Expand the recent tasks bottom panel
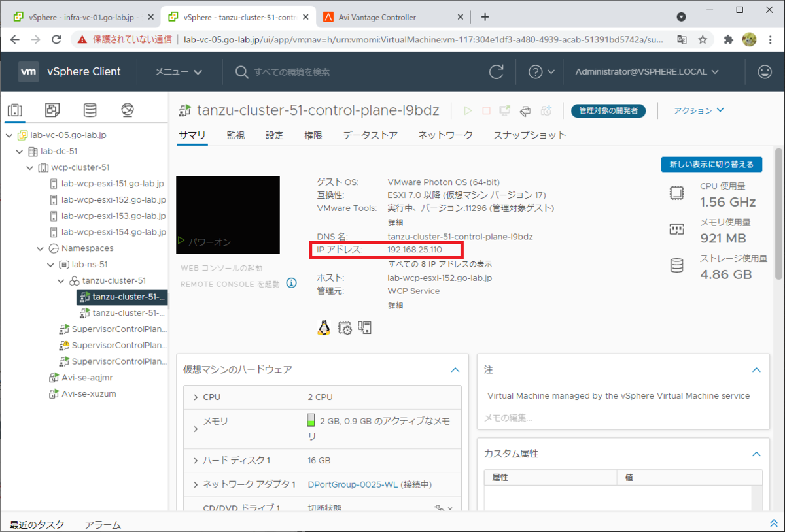The width and height of the screenshot is (785, 532). 773,524
